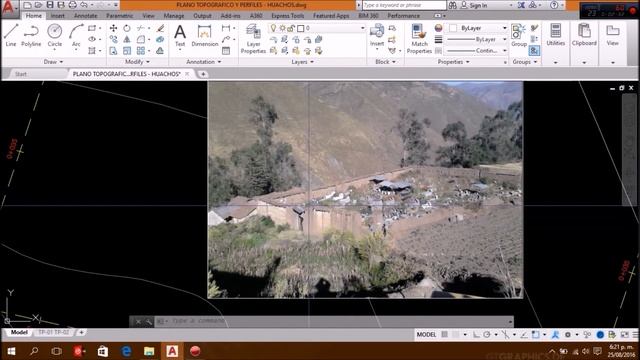This screenshot has height=360, width=640.
Task: Switch to TP-01 TP-02 layout tab
Action: [x=53, y=332]
